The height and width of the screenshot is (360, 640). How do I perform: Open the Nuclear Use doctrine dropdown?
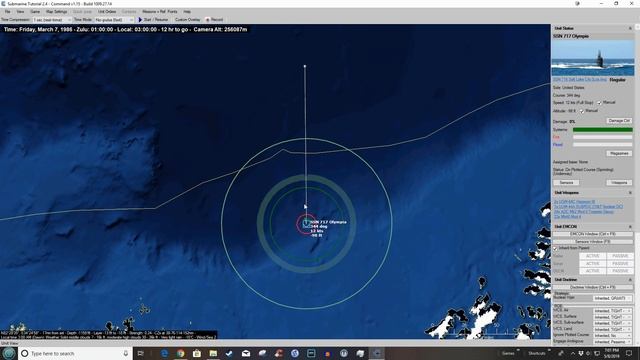[612, 298]
